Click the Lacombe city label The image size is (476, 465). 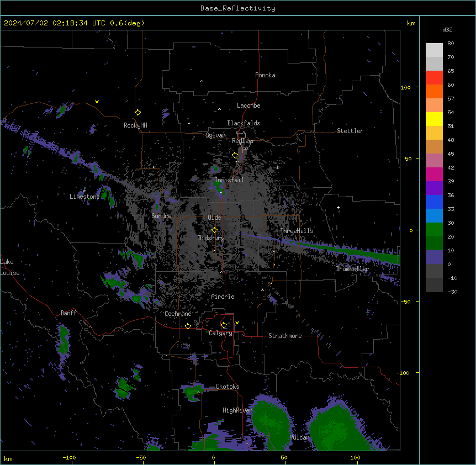tap(248, 105)
